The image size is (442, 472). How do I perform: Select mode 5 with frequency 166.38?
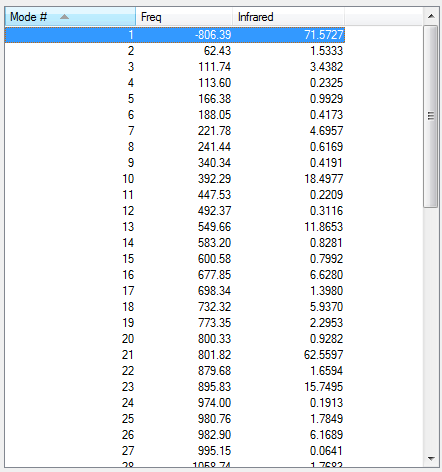point(175,99)
